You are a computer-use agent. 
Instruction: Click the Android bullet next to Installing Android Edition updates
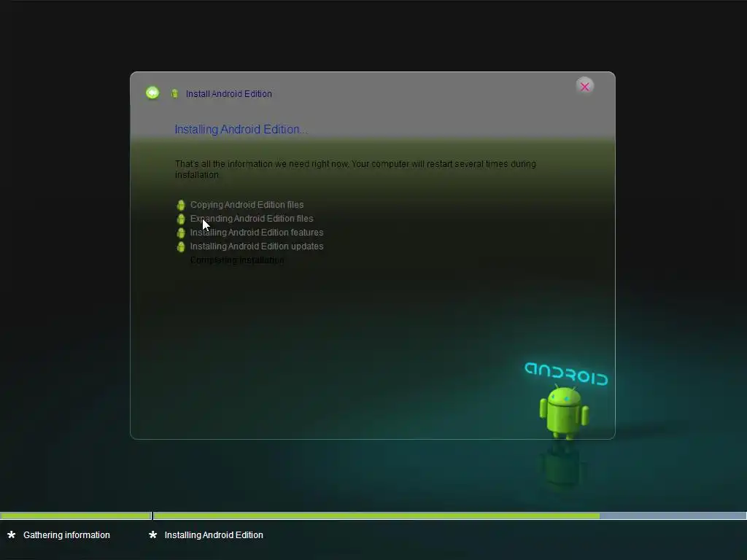[x=181, y=246]
